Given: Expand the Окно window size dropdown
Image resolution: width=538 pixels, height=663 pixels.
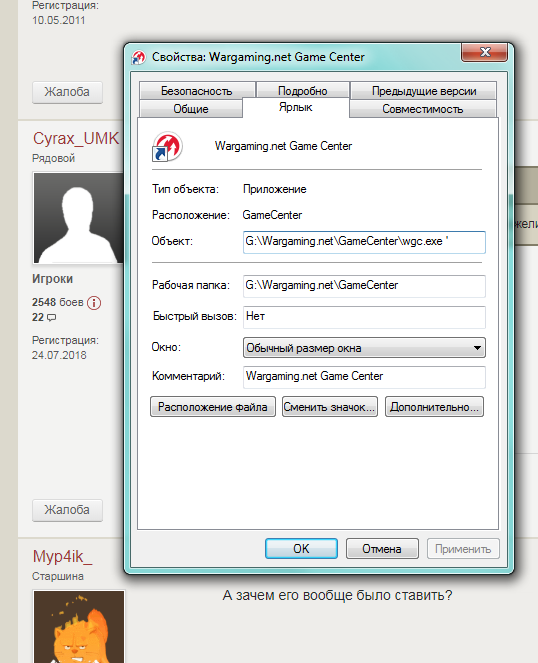Looking at the screenshot, I should pyautogui.click(x=364, y=348).
